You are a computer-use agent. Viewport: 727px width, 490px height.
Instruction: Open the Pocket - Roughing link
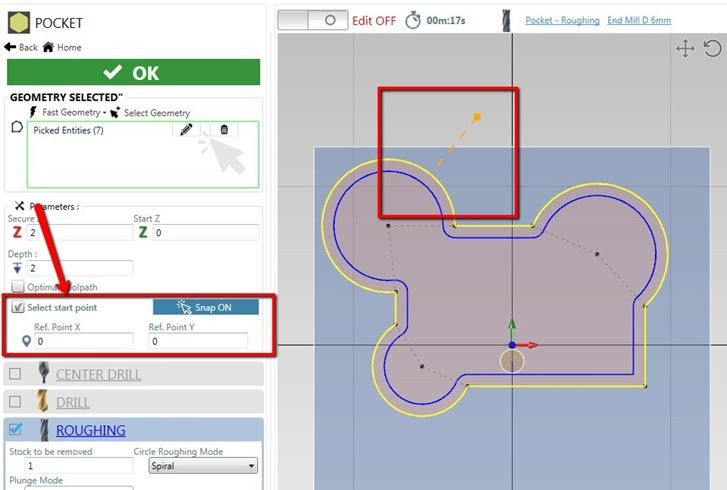point(562,20)
